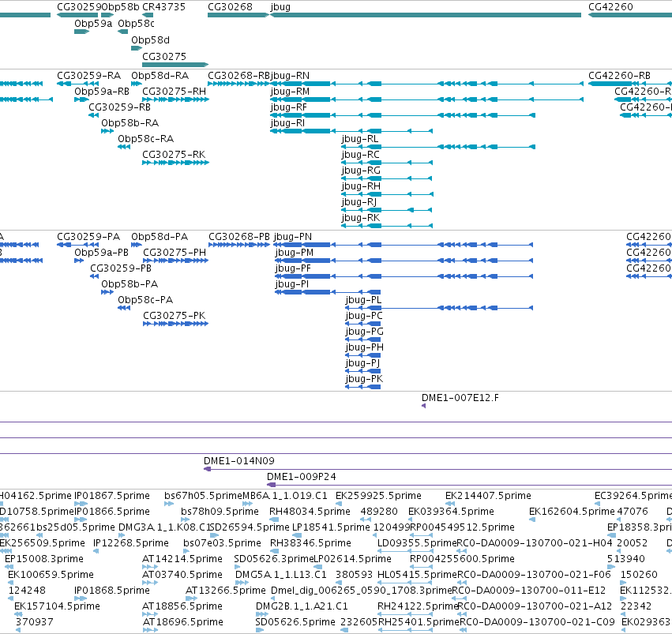Select EST label AT14214.5prime
Image resolution: width=672 pixels, height=634 pixels.
point(182,560)
